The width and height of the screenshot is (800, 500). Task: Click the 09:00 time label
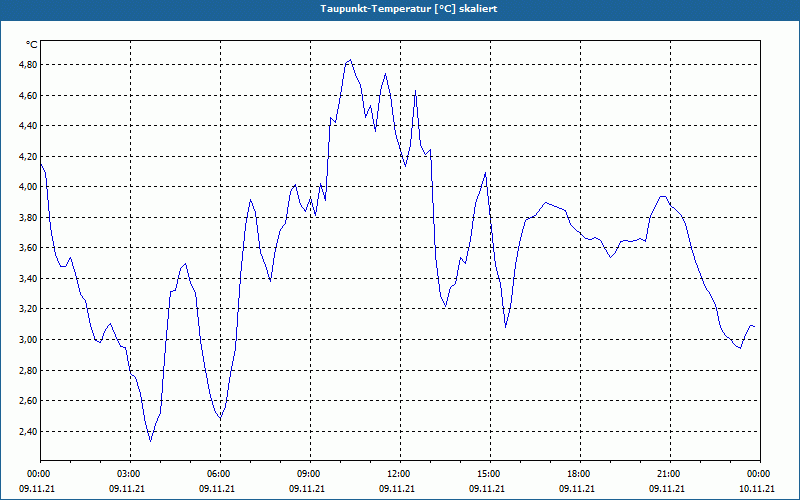tap(310, 474)
